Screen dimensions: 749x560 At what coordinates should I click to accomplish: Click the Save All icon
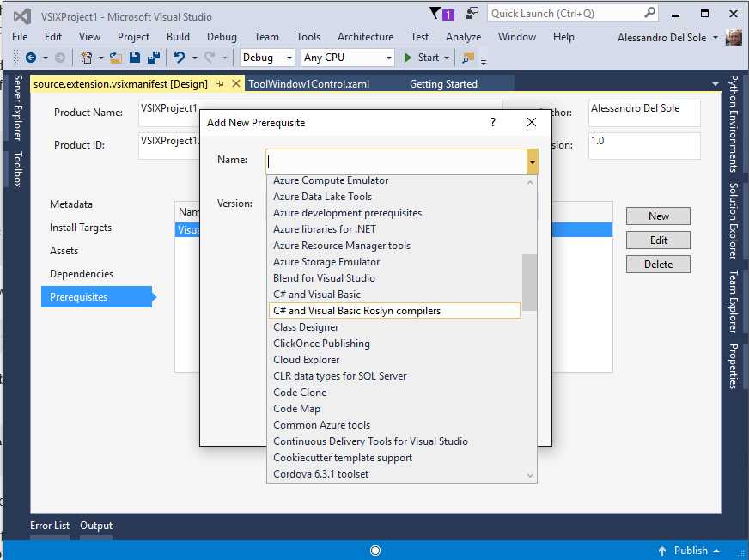click(154, 58)
